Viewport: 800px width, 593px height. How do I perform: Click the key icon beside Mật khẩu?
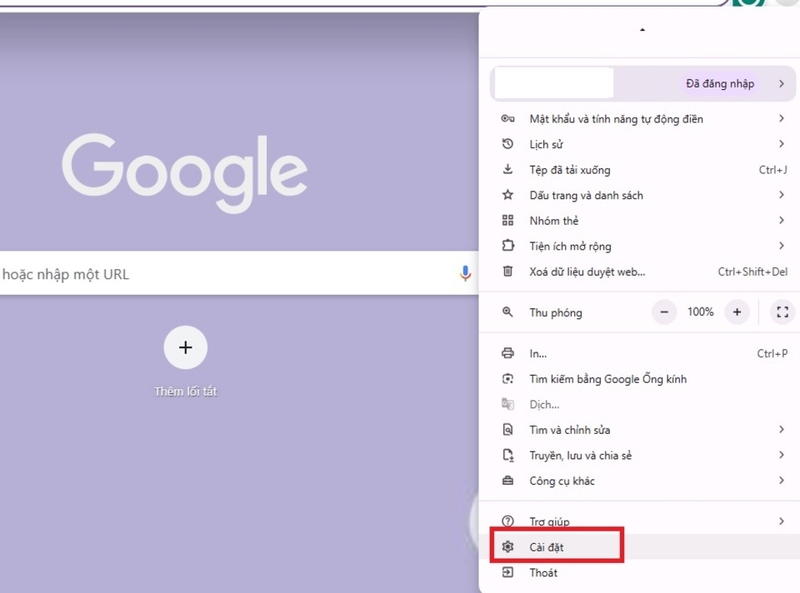point(508,119)
